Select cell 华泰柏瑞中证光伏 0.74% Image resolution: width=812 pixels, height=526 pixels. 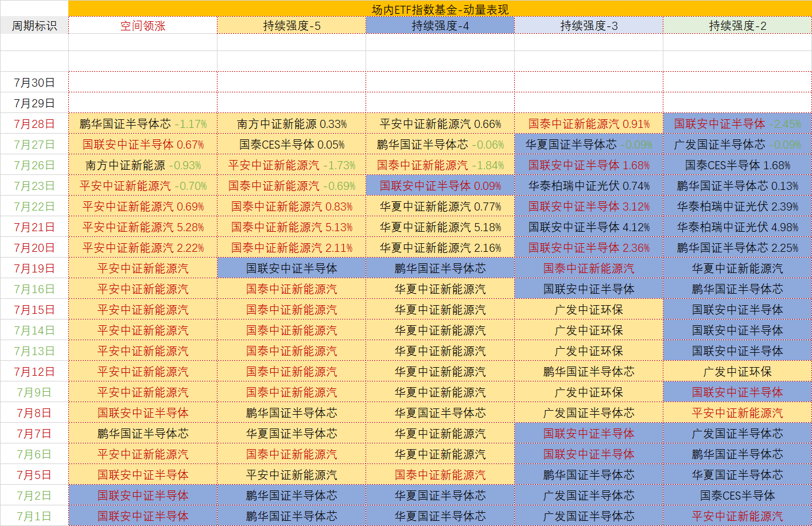click(589, 186)
